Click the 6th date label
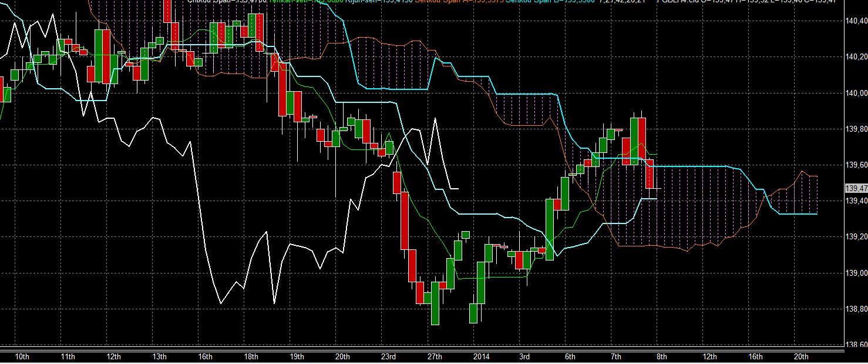The width and height of the screenshot is (868, 364). coord(570,357)
